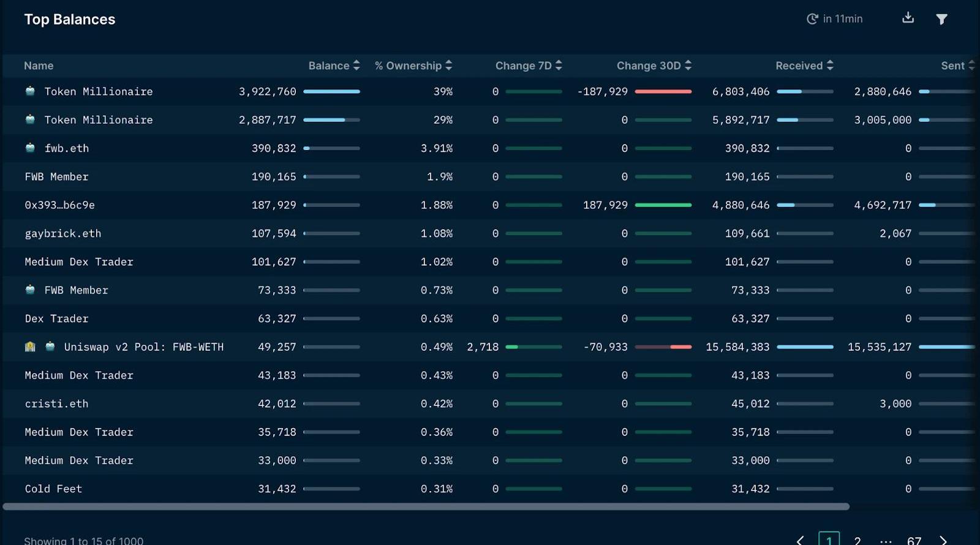Click the balance value 107,594
Screen dimensions: 980x545
click(x=274, y=233)
